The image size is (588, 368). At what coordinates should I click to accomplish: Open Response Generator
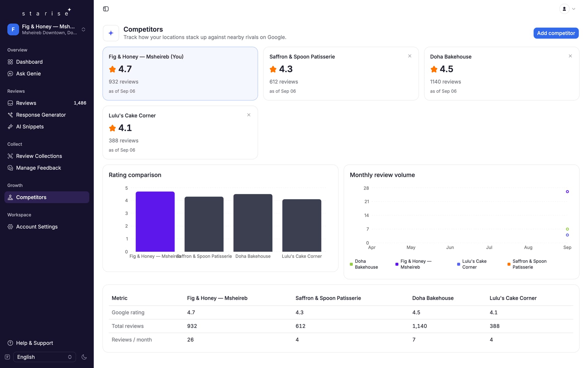(47, 115)
